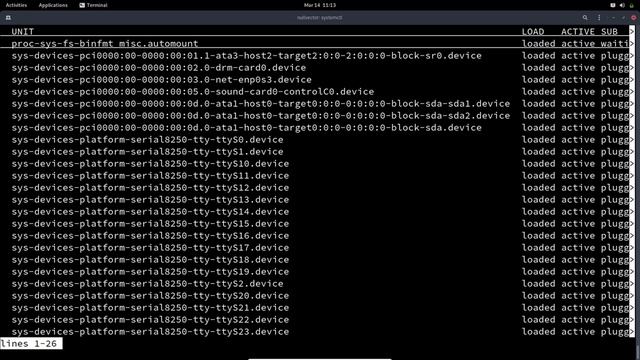Click the net-enp0s3.device unit row

tap(162, 80)
